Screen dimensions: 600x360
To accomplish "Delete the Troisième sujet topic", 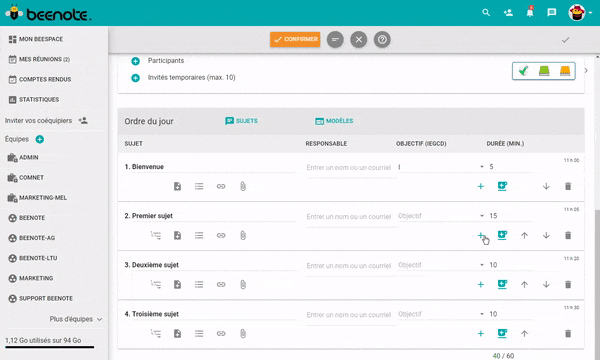I will click(568, 333).
